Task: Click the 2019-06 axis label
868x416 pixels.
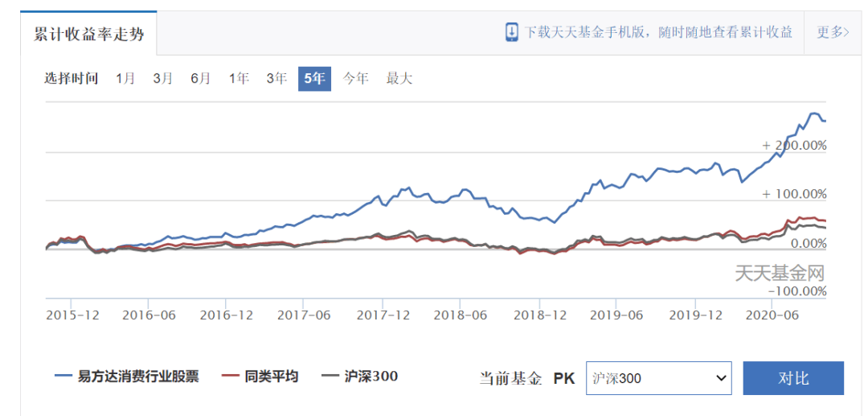Action: pyautogui.click(x=616, y=315)
